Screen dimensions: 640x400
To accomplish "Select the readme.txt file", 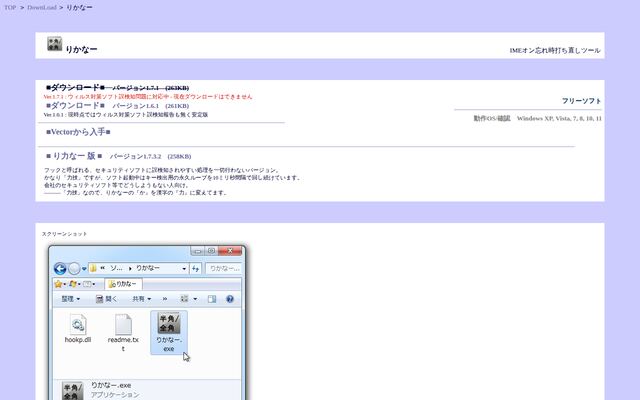I will (123, 333).
